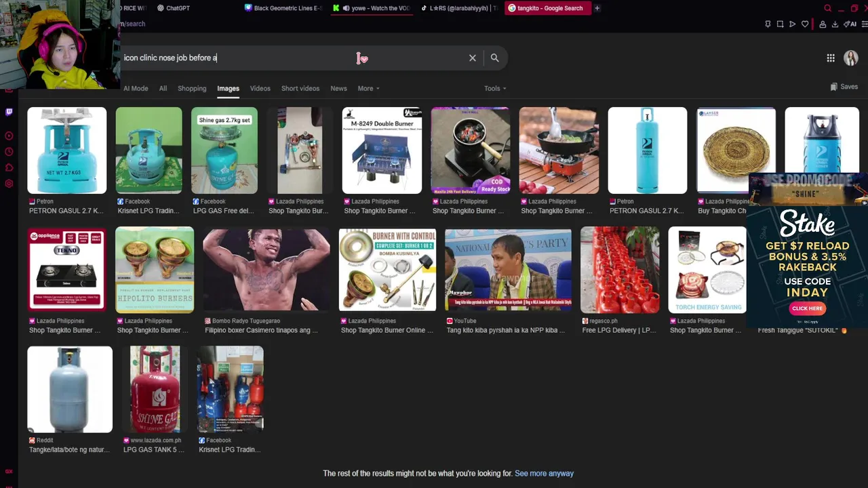
Task: Add page to bookmarks with the heart icon
Action: point(805,24)
